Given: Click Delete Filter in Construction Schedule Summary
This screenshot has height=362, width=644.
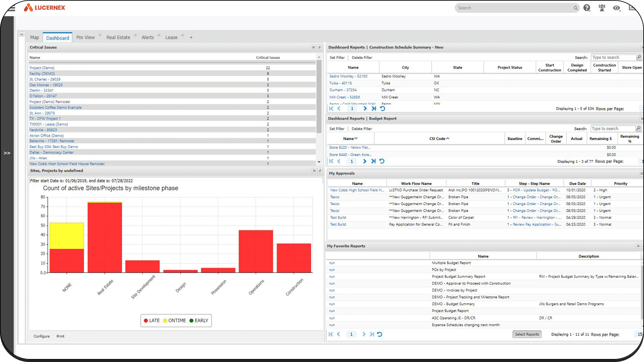Looking at the screenshot, I should [362, 58].
